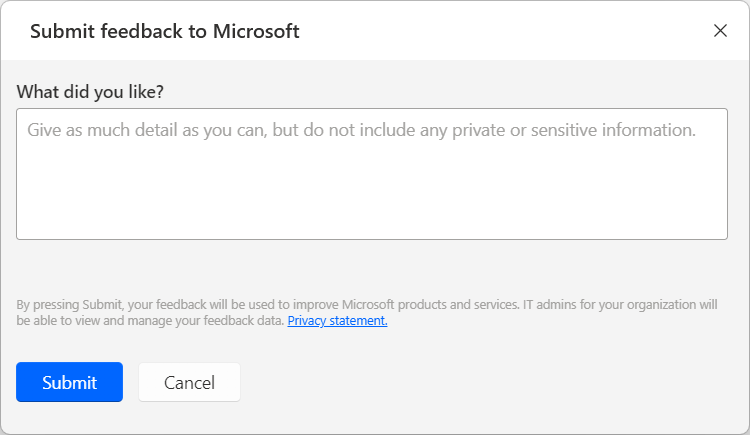Click the 'What did you like?' label

(90, 91)
